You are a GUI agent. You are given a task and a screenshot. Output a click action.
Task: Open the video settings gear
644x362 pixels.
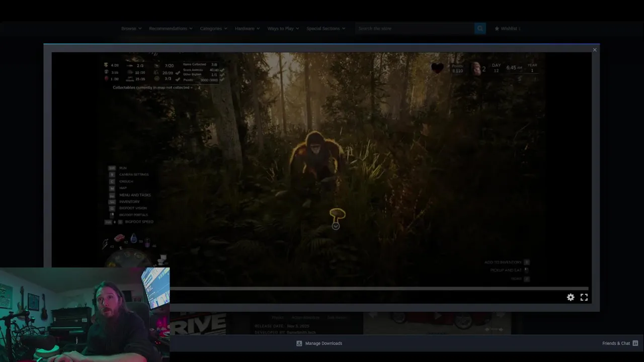click(571, 297)
